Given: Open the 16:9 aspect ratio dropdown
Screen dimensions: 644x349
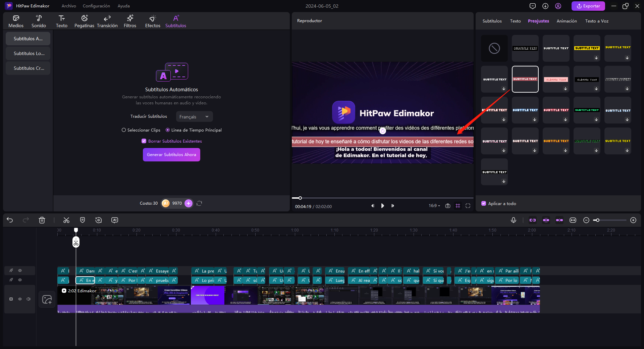Looking at the screenshot, I should point(434,206).
